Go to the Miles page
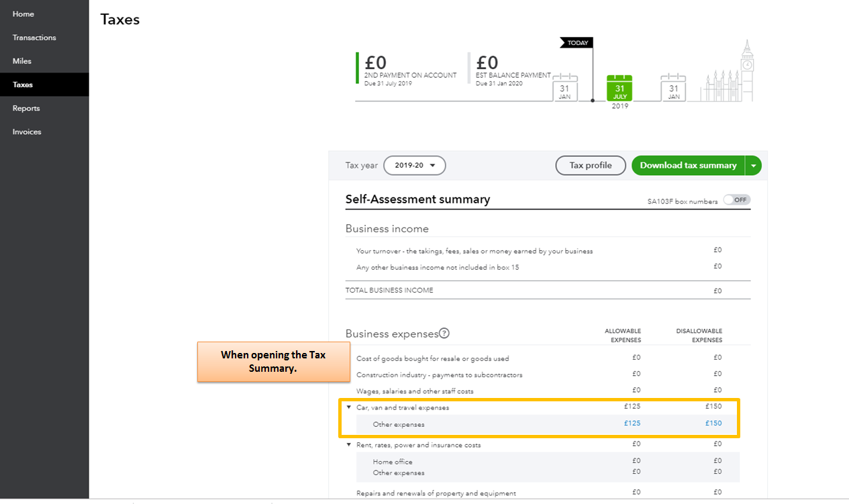Image resolution: width=849 pixels, height=504 pixels. point(21,60)
